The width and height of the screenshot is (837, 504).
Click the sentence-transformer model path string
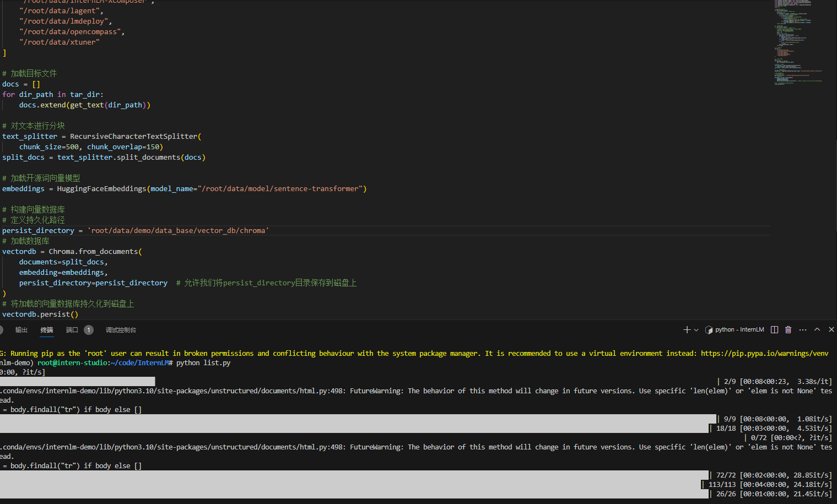tap(280, 188)
